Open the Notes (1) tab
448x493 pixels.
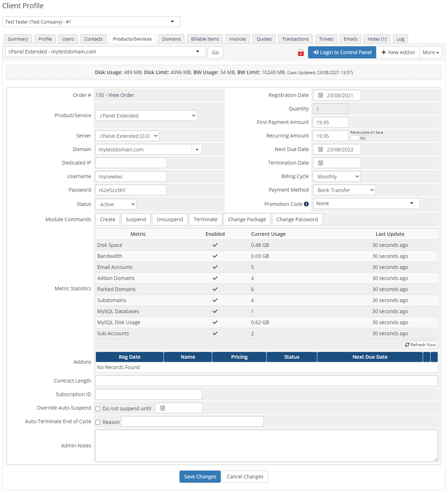(376, 39)
